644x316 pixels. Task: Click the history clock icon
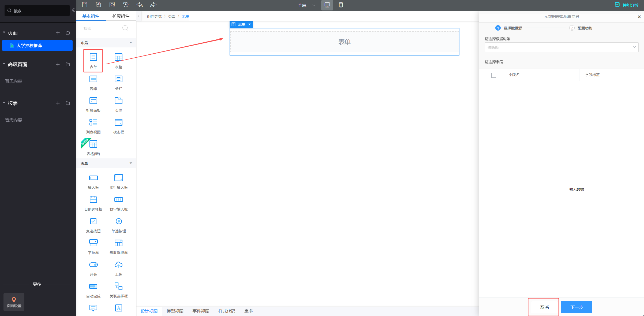pyautogui.click(x=126, y=5)
